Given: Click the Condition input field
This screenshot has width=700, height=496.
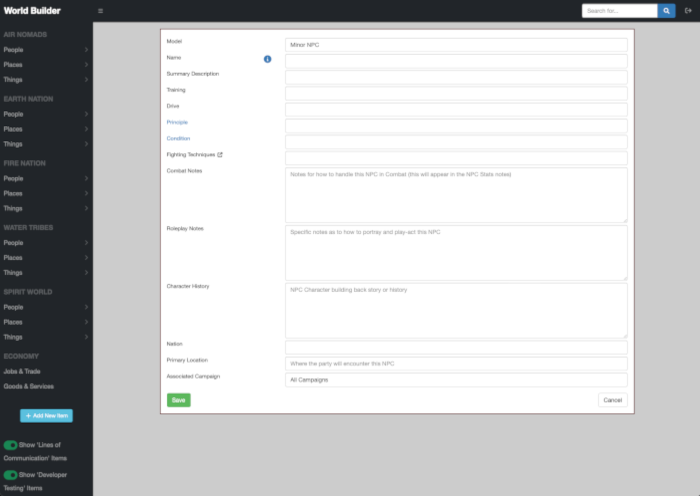Looking at the screenshot, I should [x=456, y=142].
